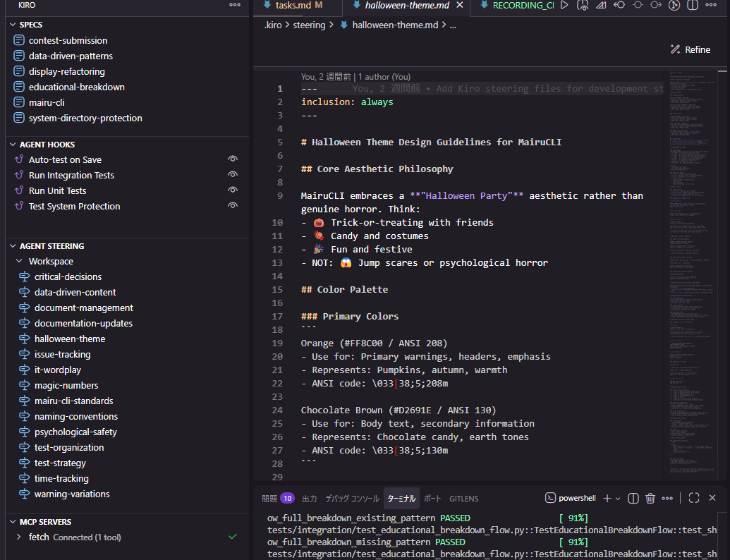
Task: Open psychological-safety steering file
Action: (75, 432)
